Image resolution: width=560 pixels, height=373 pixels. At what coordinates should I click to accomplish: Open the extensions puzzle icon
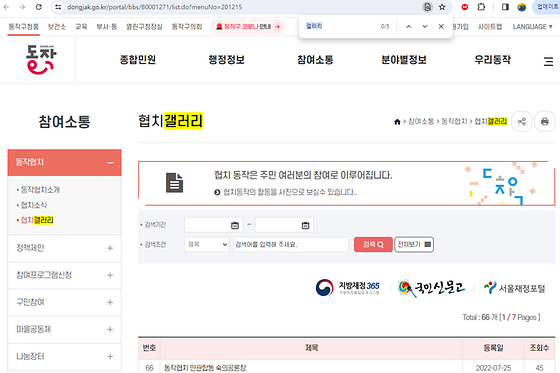pos(481,7)
